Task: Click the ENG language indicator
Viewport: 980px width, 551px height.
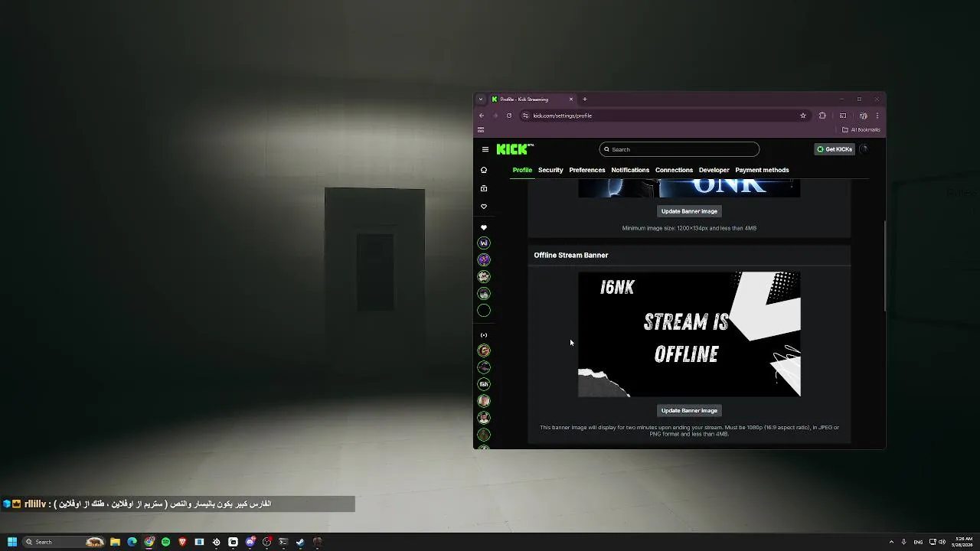Action: click(x=918, y=542)
